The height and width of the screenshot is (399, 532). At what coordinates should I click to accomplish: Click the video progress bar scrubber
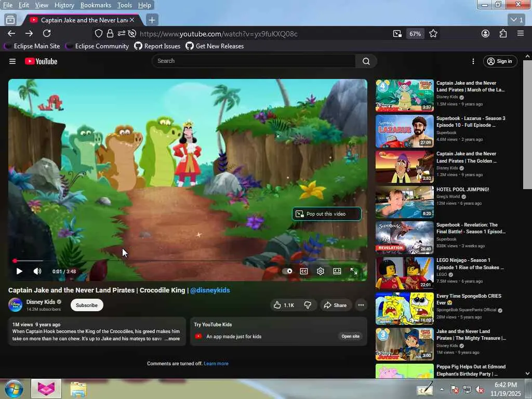[x=15, y=261]
